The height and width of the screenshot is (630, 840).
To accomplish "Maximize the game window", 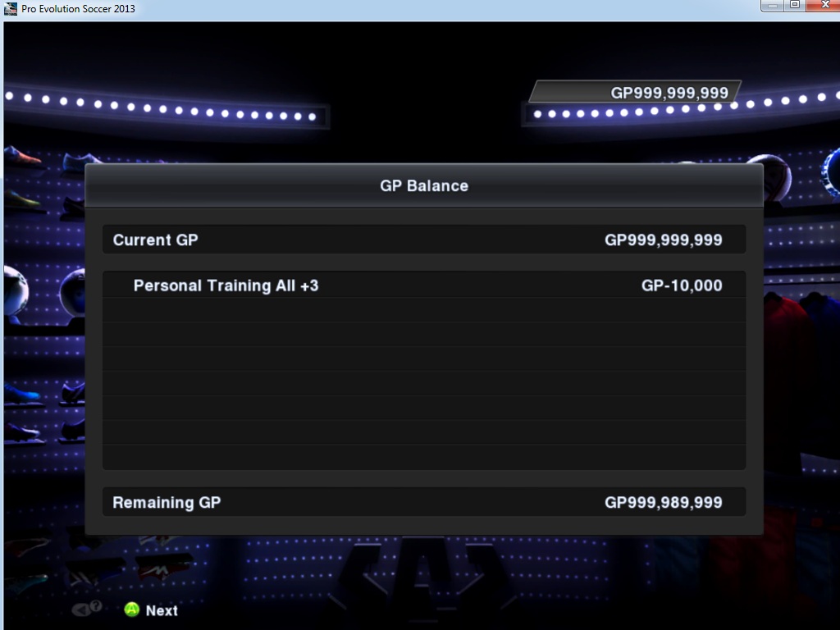I will [x=795, y=5].
